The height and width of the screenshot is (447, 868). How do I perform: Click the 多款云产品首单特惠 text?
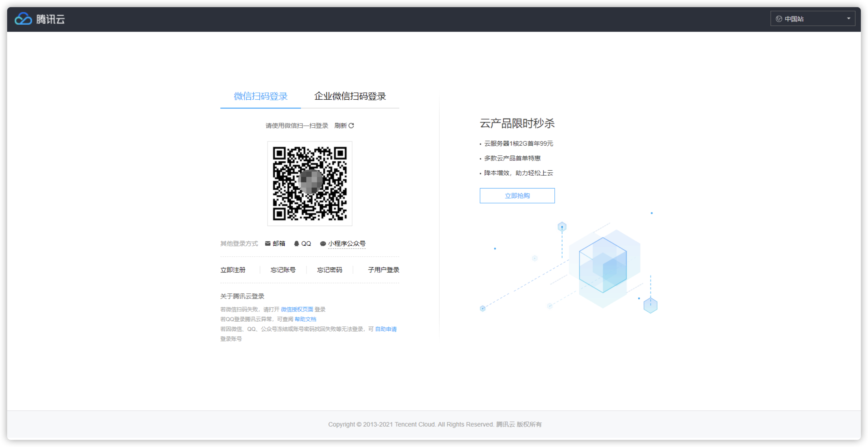click(512, 158)
